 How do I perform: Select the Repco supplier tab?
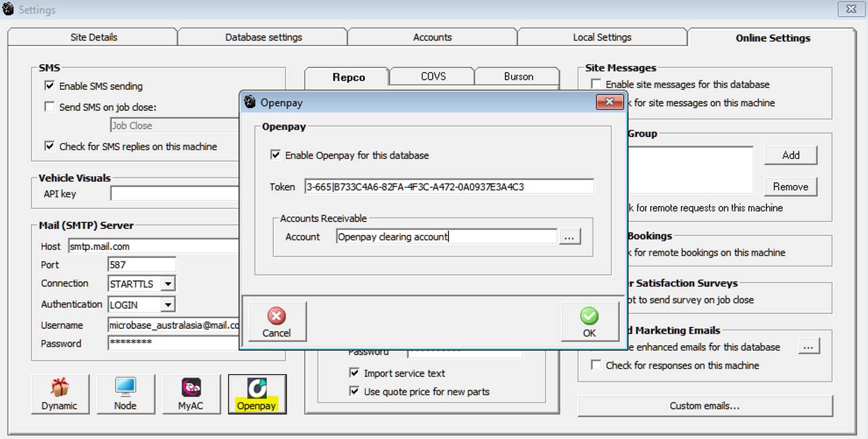(x=349, y=77)
